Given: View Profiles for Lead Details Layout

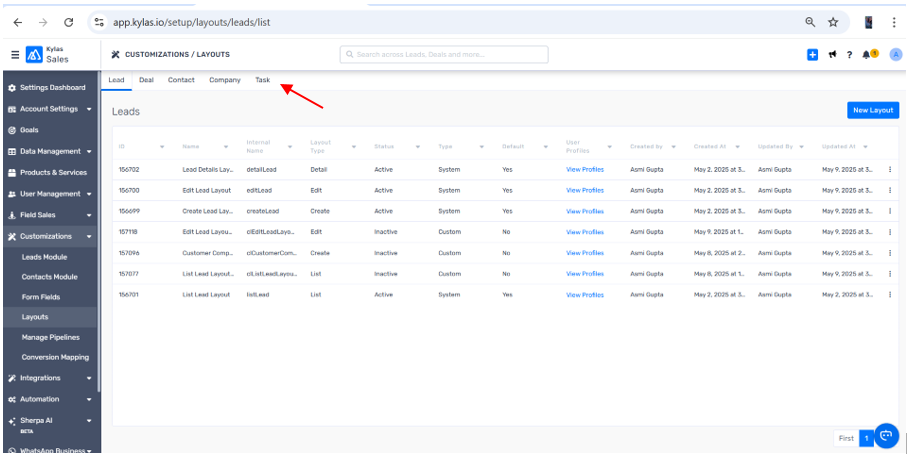Looking at the screenshot, I should 585,170.
